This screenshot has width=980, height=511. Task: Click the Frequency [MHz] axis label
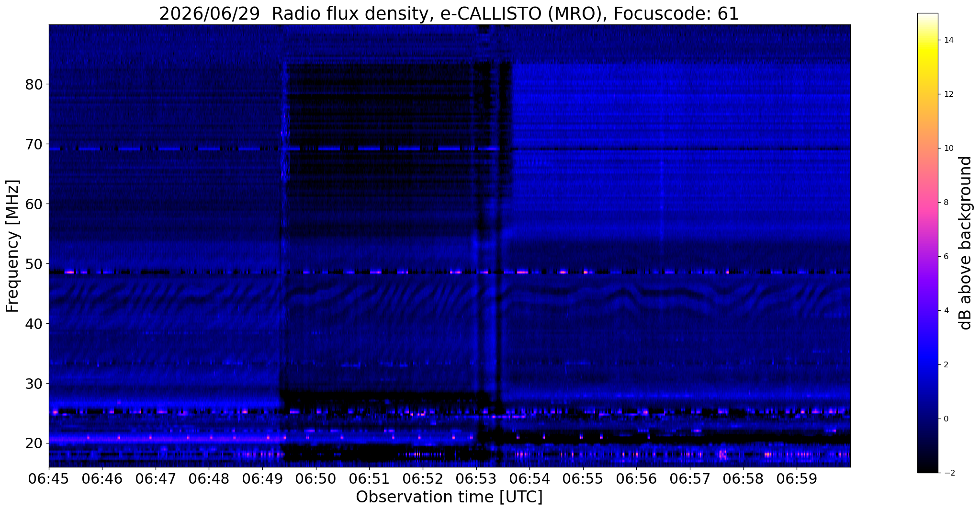(12, 246)
